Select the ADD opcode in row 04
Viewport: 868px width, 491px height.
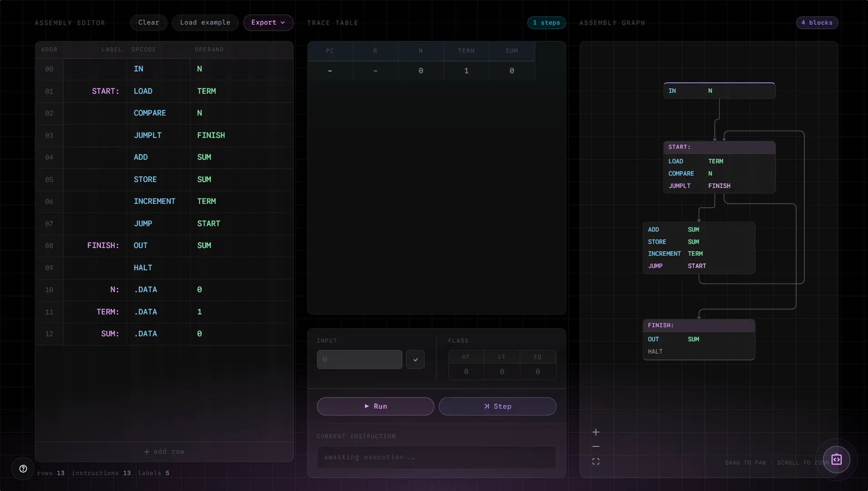coord(140,157)
